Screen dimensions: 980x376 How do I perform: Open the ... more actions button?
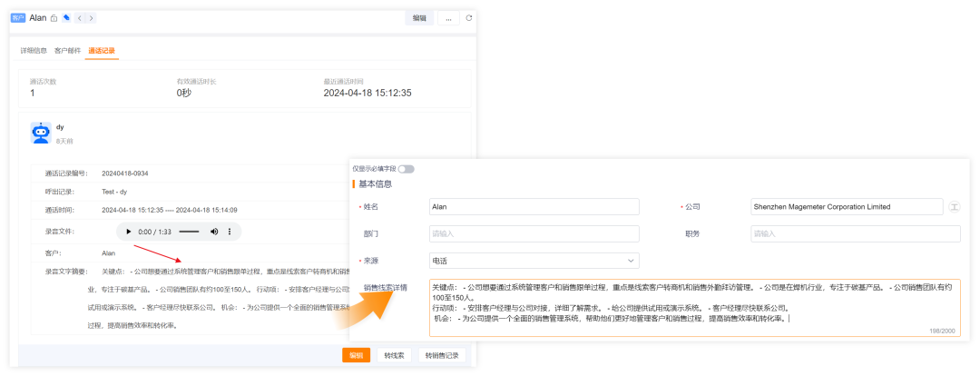(x=448, y=18)
